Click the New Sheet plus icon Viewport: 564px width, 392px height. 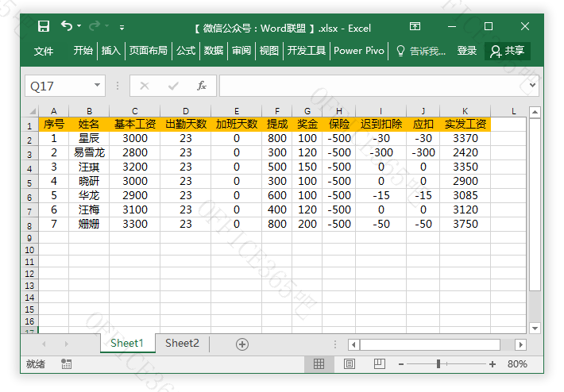(x=242, y=344)
